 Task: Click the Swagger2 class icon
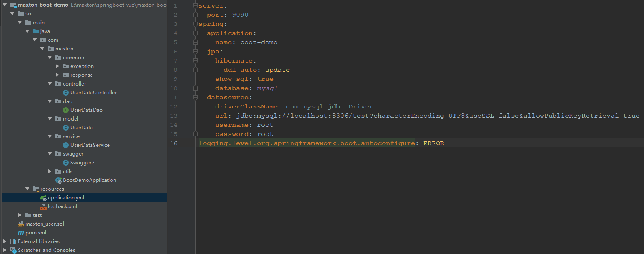click(x=65, y=163)
